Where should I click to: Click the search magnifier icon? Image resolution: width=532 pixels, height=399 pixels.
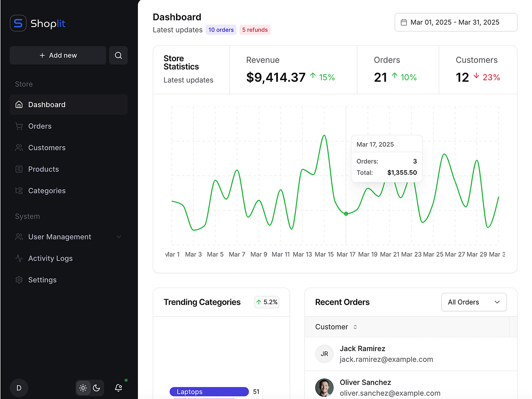tap(118, 55)
